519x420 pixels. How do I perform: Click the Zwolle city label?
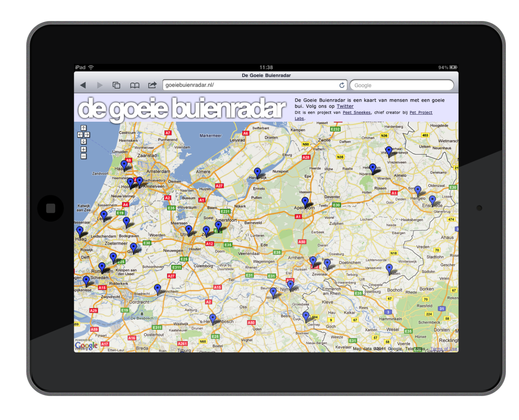tap(324, 140)
